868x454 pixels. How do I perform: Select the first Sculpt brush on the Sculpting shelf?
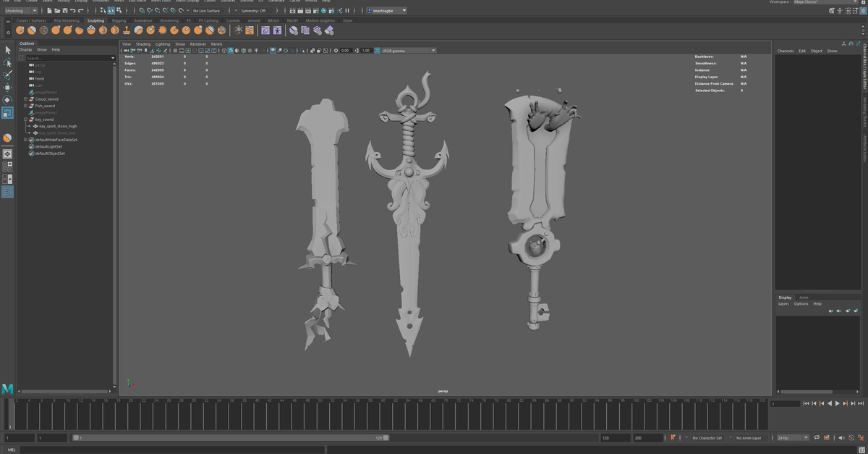[x=19, y=30]
